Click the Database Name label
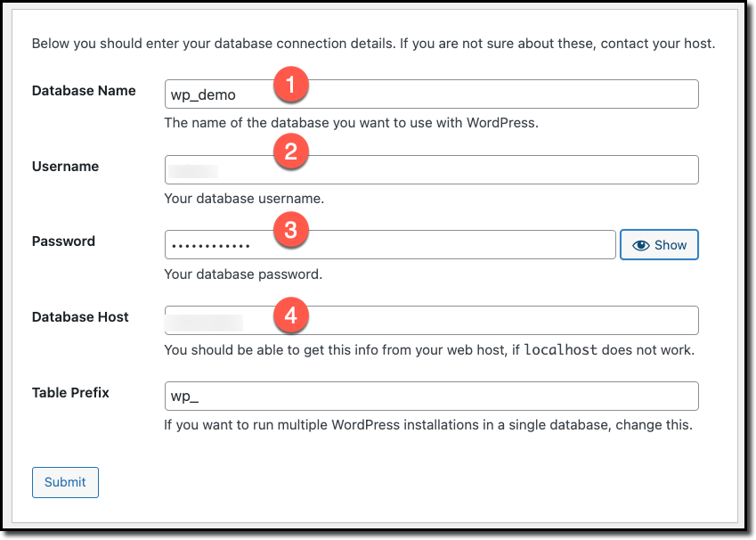756x540 pixels. [84, 90]
